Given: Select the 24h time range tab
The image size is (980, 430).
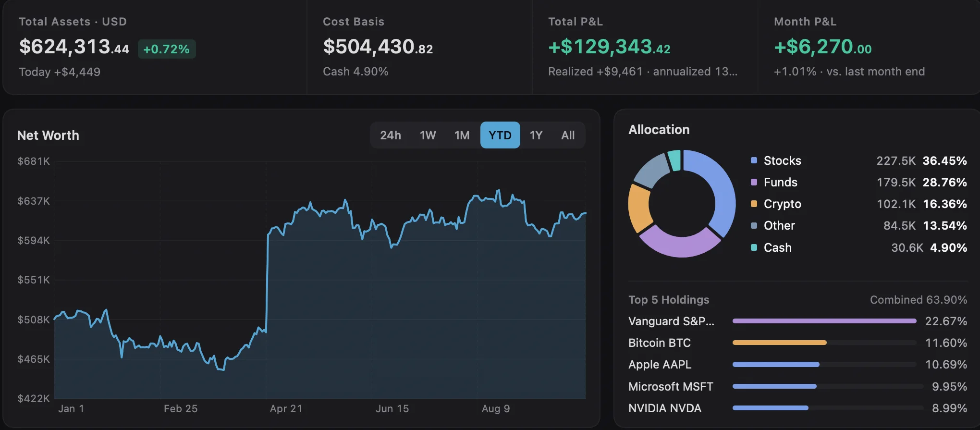Looking at the screenshot, I should 391,135.
